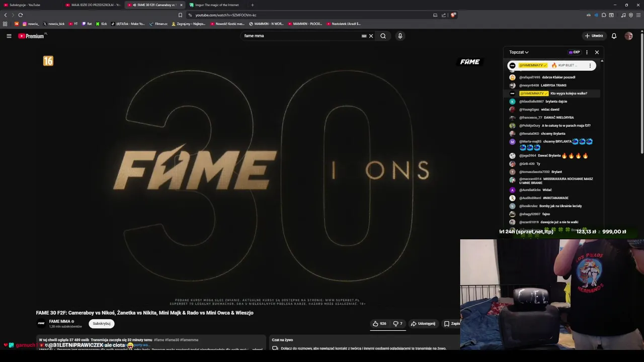Open YouTube notifications bell
Screen dimensions: 644x362
click(x=614, y=36)
